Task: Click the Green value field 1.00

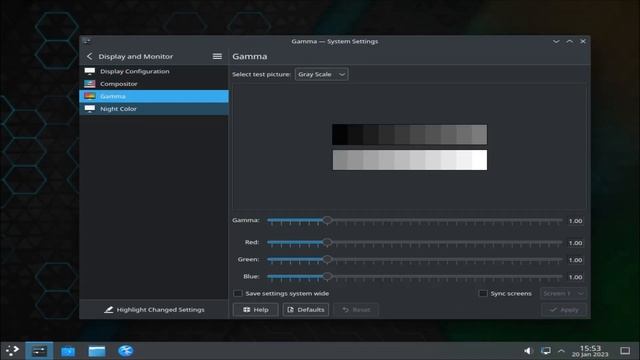Action: 576,260
